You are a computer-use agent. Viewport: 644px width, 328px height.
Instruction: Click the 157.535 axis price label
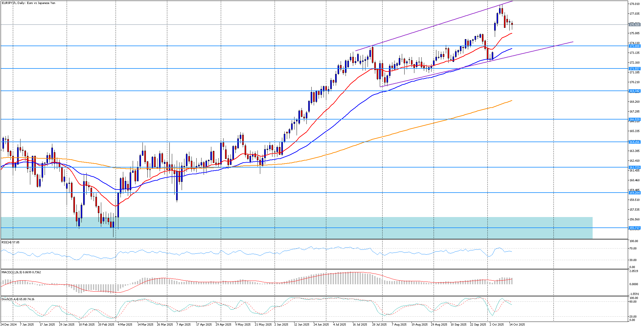634,210
